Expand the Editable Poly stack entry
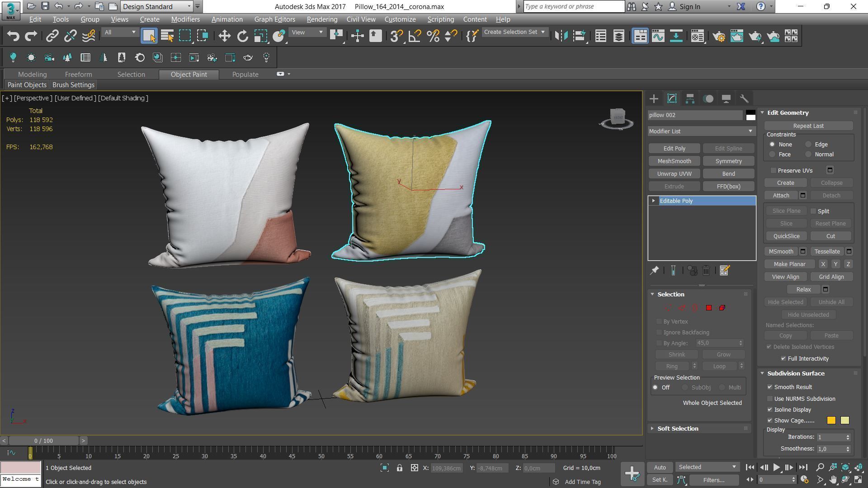 coord(653,201)
